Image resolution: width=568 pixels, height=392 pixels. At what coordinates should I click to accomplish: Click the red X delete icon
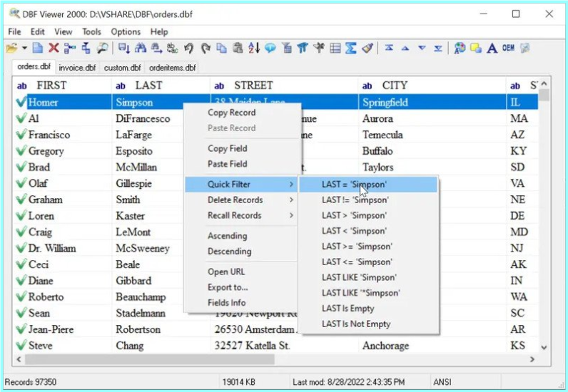54,48
